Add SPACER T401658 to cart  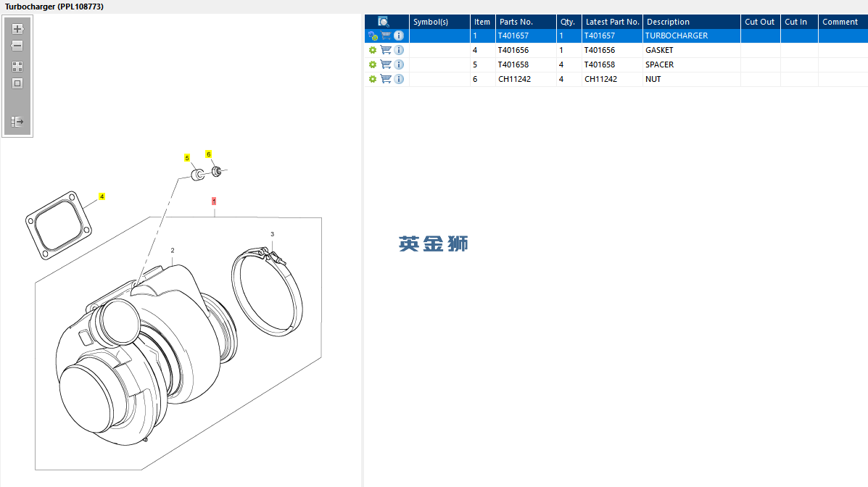coord(386,64)
